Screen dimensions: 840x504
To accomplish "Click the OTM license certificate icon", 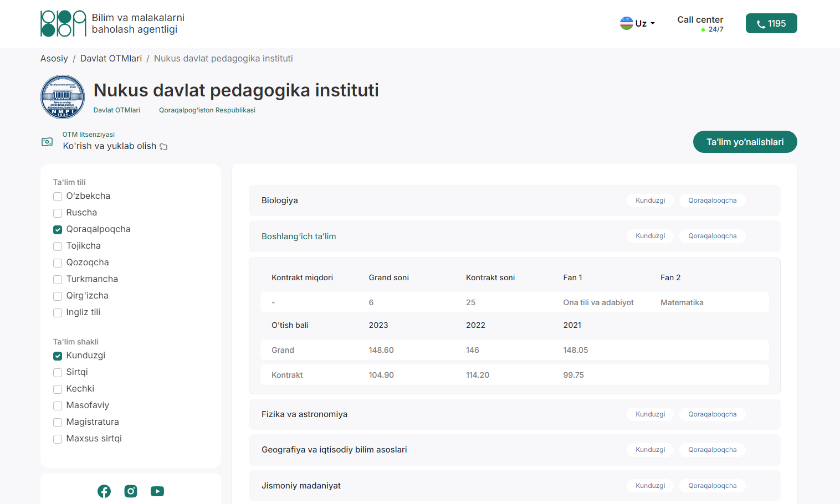I will [48, 142].
